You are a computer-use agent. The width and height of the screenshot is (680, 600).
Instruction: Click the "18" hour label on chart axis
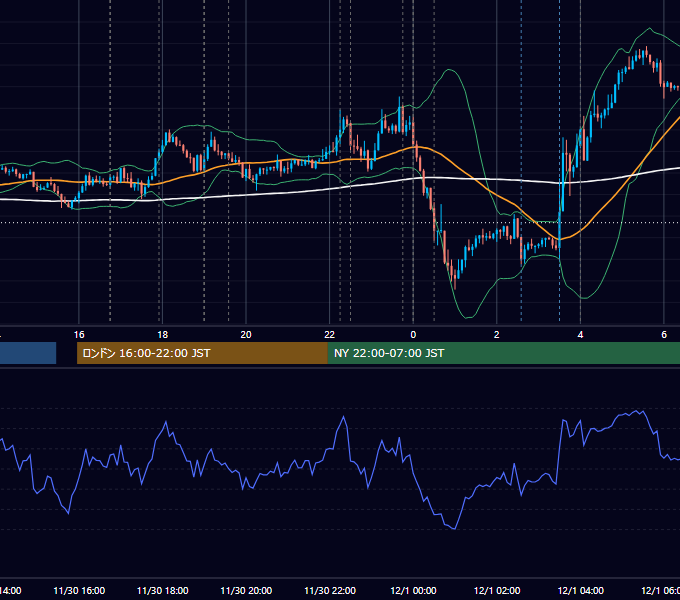[162, 335]
